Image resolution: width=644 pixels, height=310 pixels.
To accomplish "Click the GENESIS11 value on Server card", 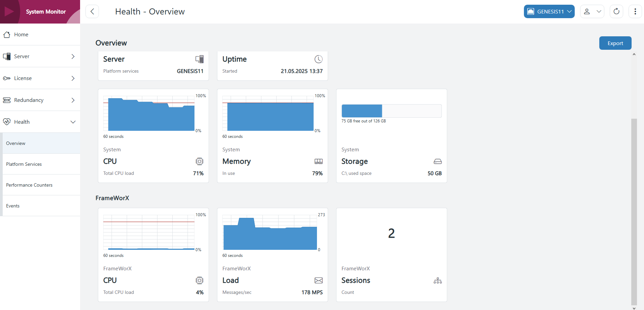I will pyautogui.click(x=190, y=71).
